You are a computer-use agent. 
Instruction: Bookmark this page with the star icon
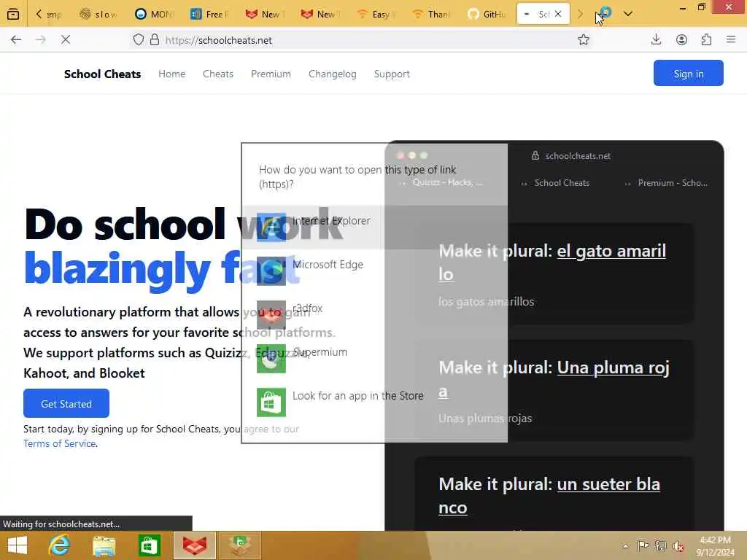584,40
